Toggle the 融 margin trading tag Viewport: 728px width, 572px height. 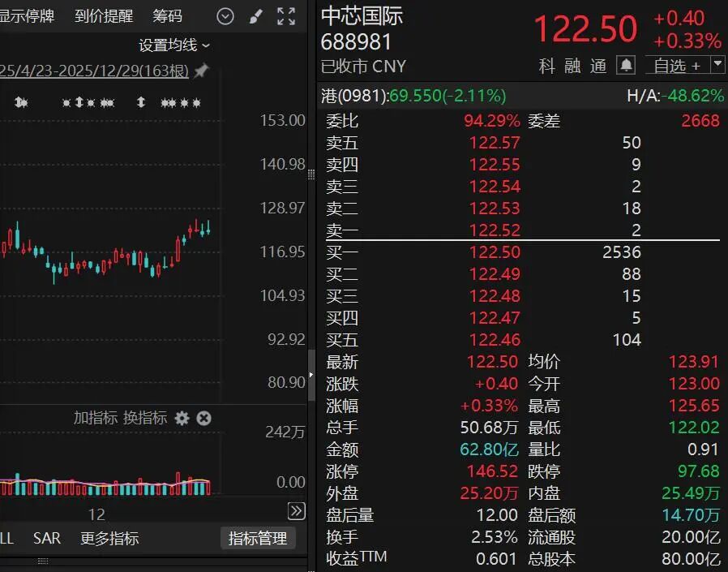[573, 66]
